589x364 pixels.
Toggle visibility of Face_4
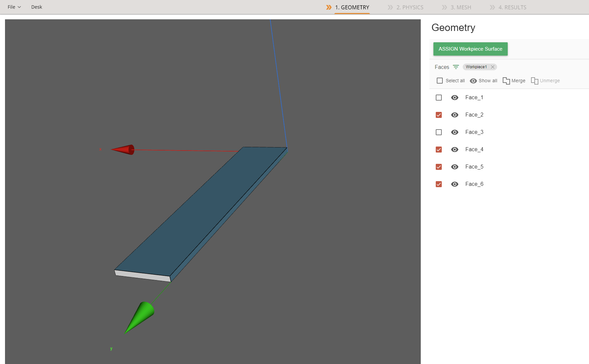tap(454, 150)
